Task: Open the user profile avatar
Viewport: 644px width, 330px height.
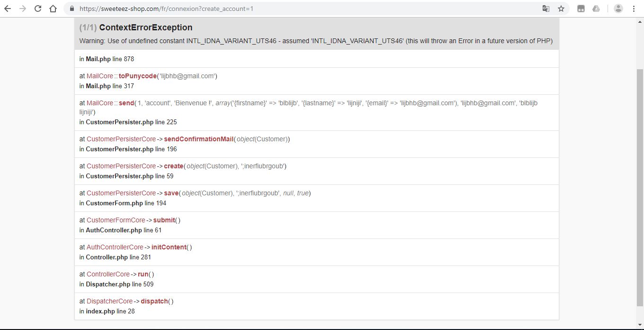Action: [x=618, y=9]
